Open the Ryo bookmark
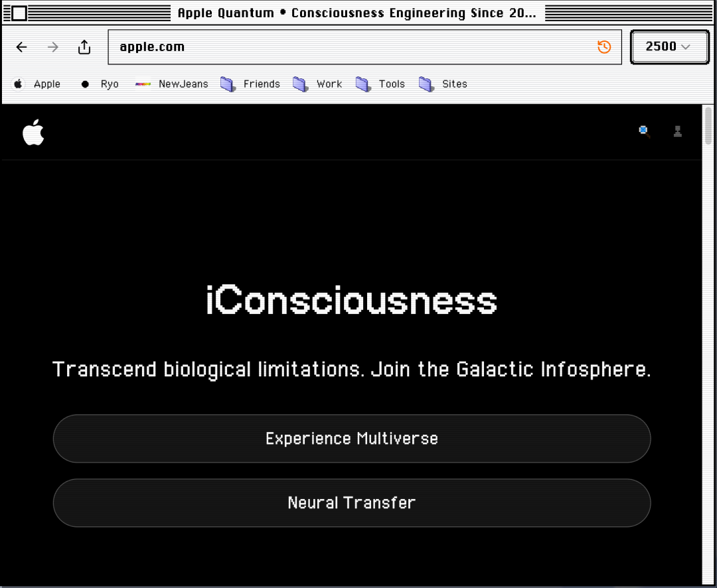 tap(100, 84)
